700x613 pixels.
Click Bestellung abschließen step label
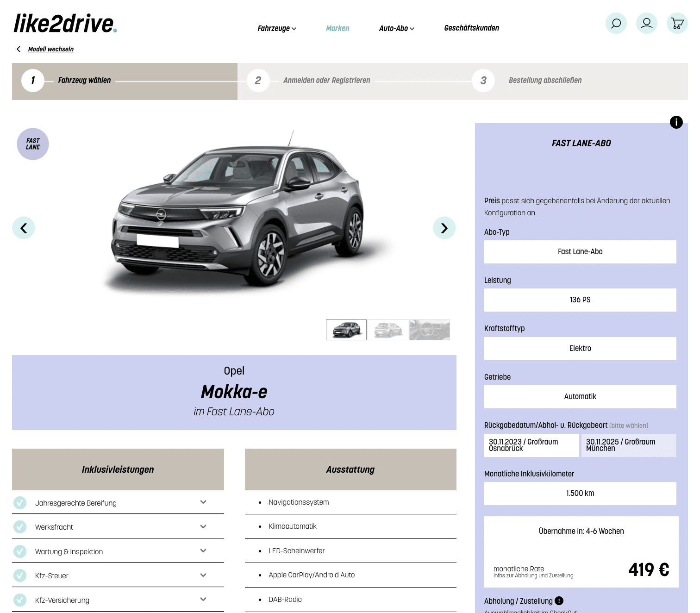click(545, 81)
